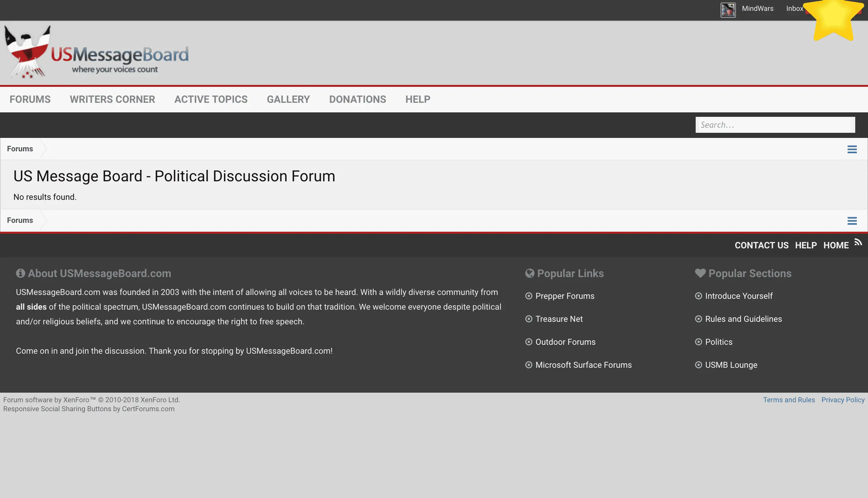Select the Donations tab
868x498 pixels.
[358, 99]
